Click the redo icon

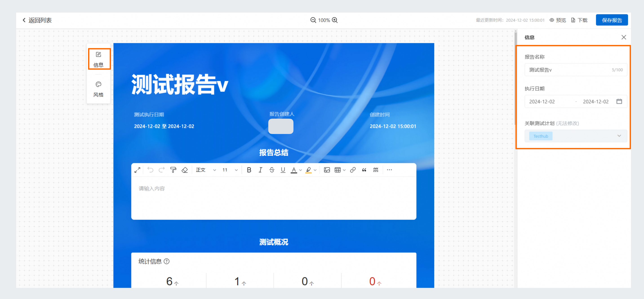(162, 170)
